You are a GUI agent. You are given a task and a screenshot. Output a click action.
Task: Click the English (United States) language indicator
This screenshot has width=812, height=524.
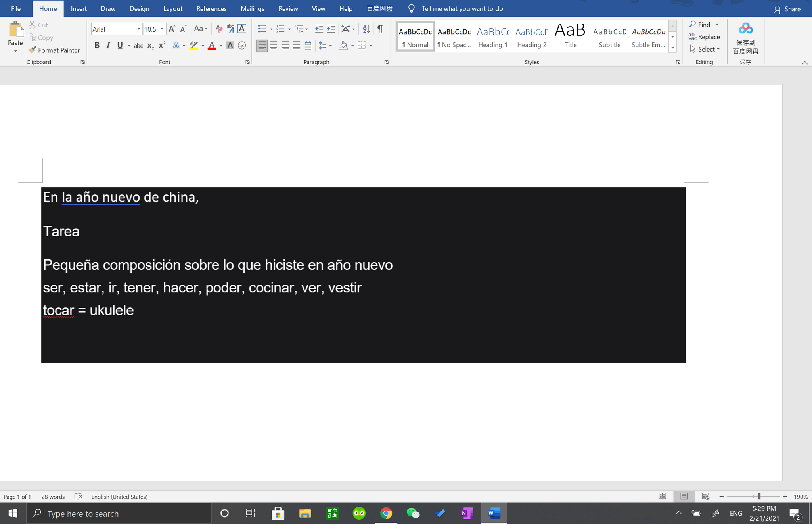(119, 497)
